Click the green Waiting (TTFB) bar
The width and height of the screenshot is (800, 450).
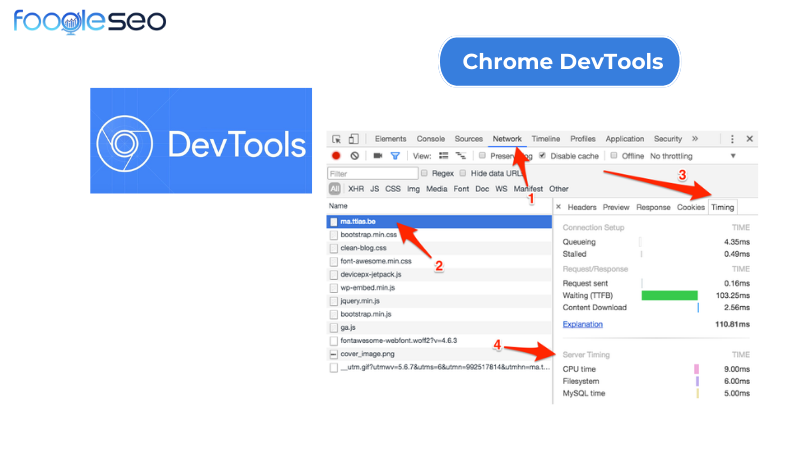[668, 295]
